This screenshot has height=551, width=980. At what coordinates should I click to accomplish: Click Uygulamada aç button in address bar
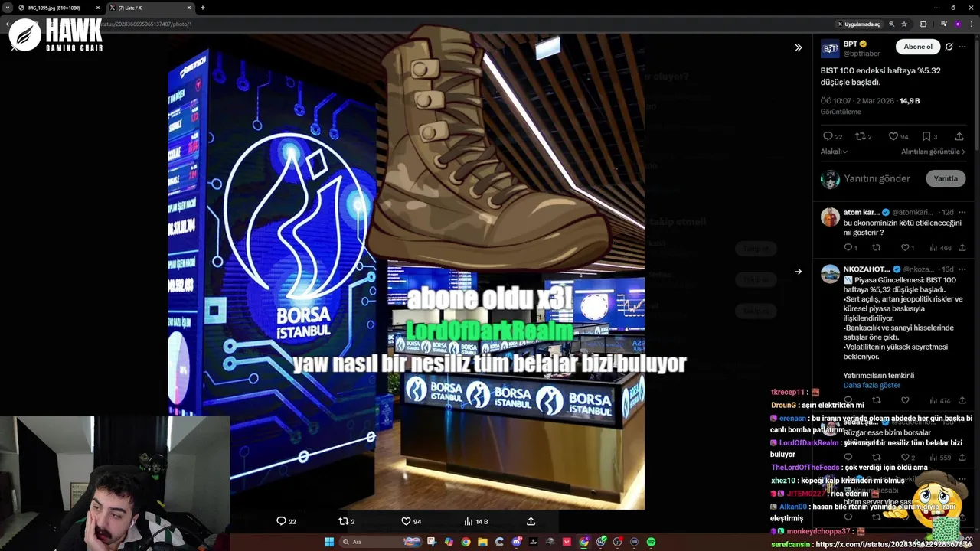click(858, 24)
